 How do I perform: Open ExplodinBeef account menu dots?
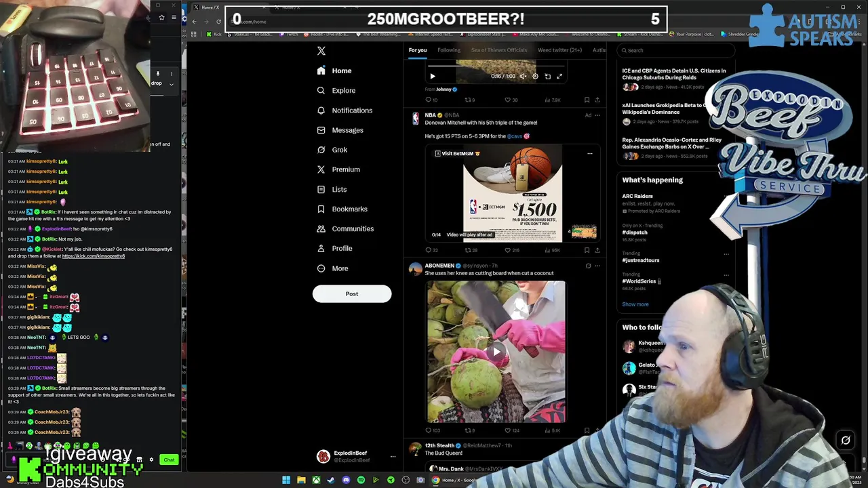tap(393, 457)
